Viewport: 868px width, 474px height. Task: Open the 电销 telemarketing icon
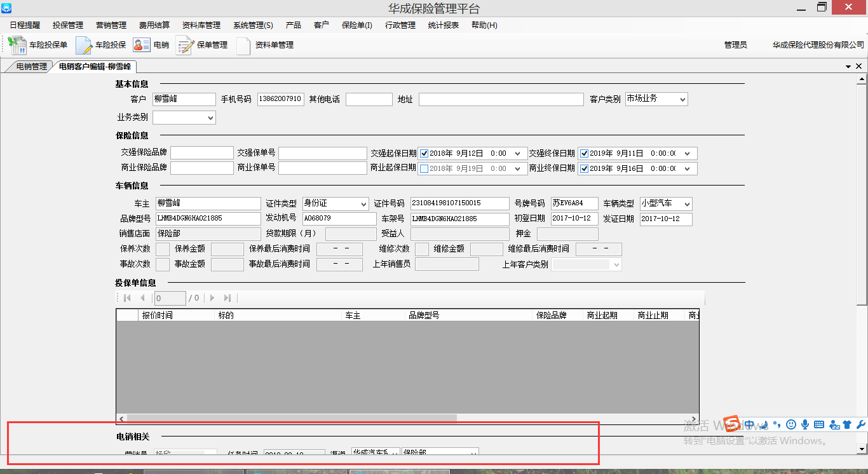141,45
